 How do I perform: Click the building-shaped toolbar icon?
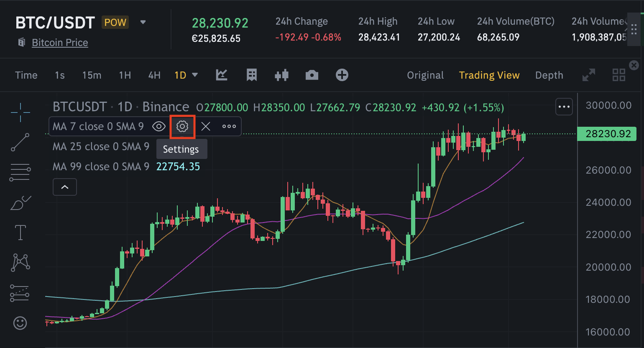tap(252, 75)
